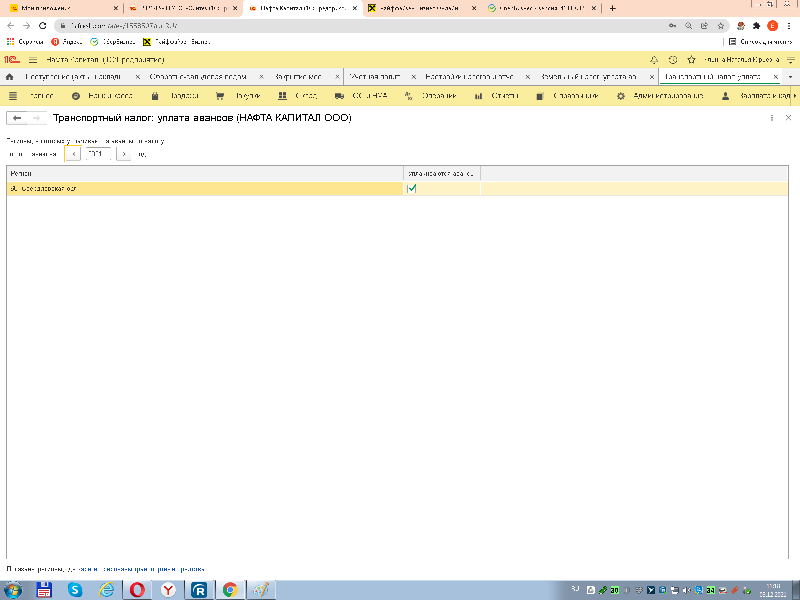The image size is (800, 600).
Task: Toggle the advance payment checkbox for Sverdlovsk region
Action: point(412,188)
